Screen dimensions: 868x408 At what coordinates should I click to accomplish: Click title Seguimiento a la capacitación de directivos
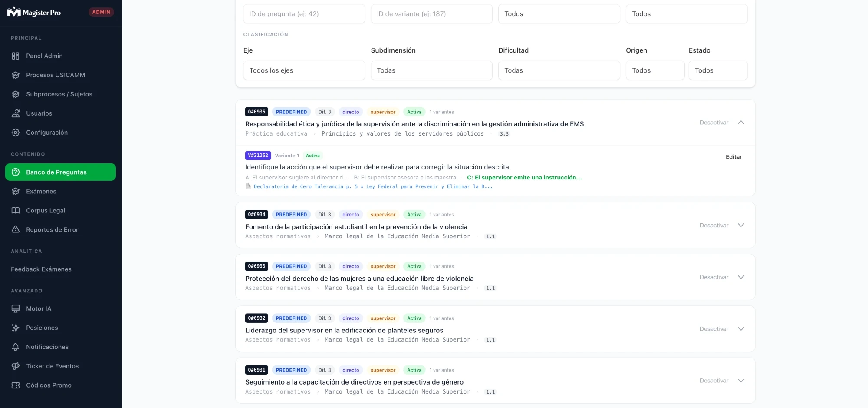point(354,382)
